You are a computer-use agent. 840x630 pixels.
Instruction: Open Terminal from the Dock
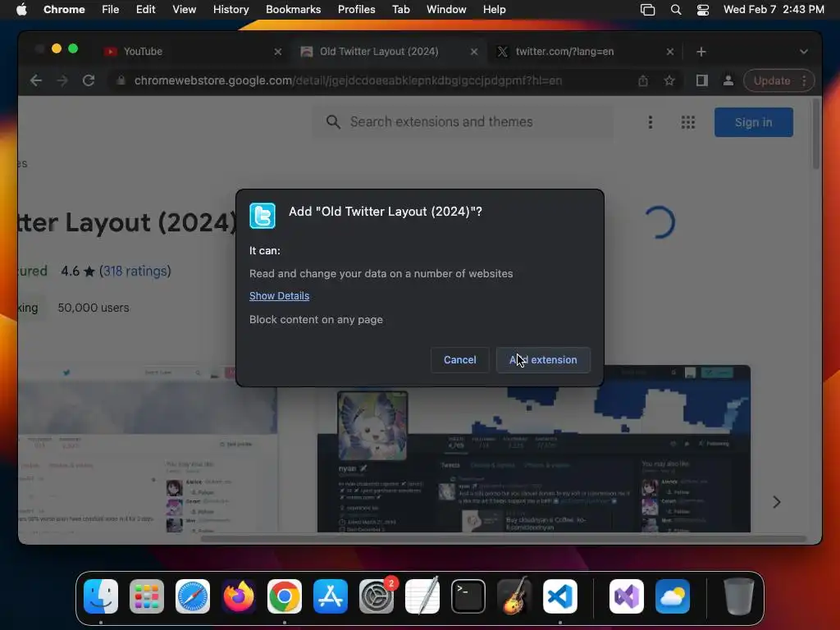(x=468, y=596)
